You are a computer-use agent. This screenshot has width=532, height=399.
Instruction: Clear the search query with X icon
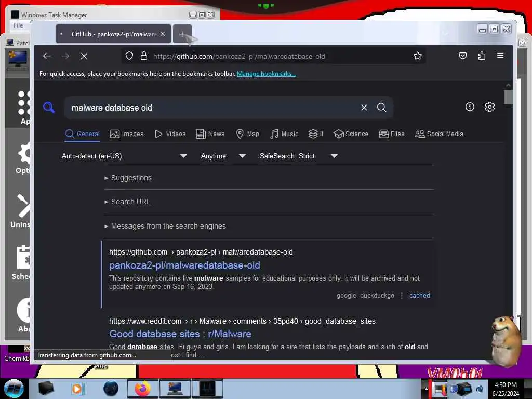coord(364,108)
